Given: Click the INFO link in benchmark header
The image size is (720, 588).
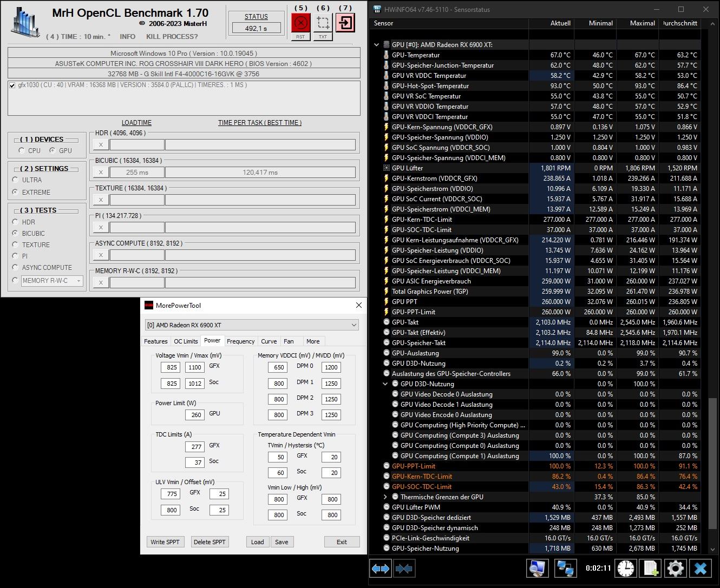Looking at the screenshot, I should pyautogui.click(x=128, y=36).
